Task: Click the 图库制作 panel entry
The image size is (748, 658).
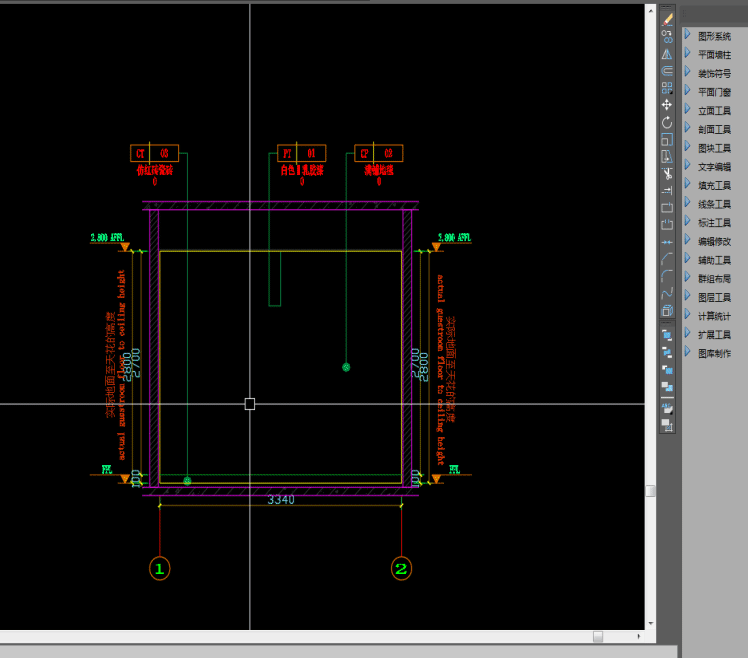Action: (714, 354)
